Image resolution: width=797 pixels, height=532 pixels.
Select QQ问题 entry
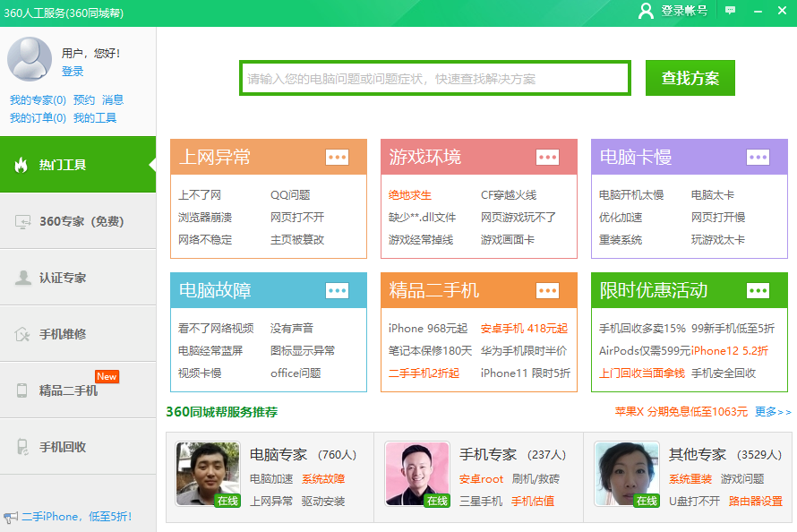pyautogui.click(x=290, y=195)
